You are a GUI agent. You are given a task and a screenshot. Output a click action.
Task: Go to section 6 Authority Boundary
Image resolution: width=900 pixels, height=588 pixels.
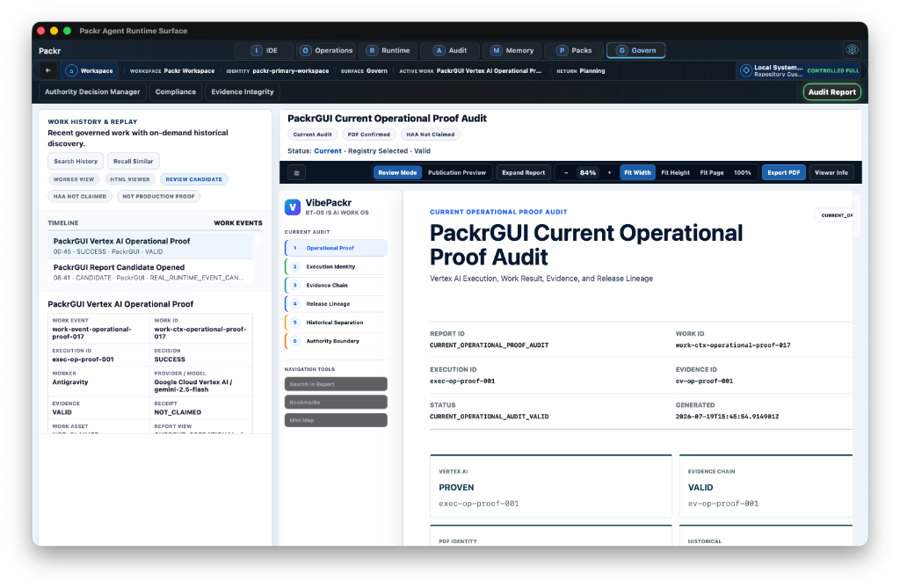click(336, 341)
